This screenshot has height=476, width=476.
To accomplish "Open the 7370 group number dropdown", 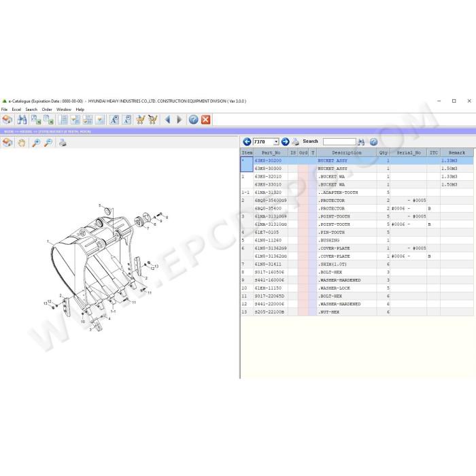I will pyautogui.click(x=276, y=141).
